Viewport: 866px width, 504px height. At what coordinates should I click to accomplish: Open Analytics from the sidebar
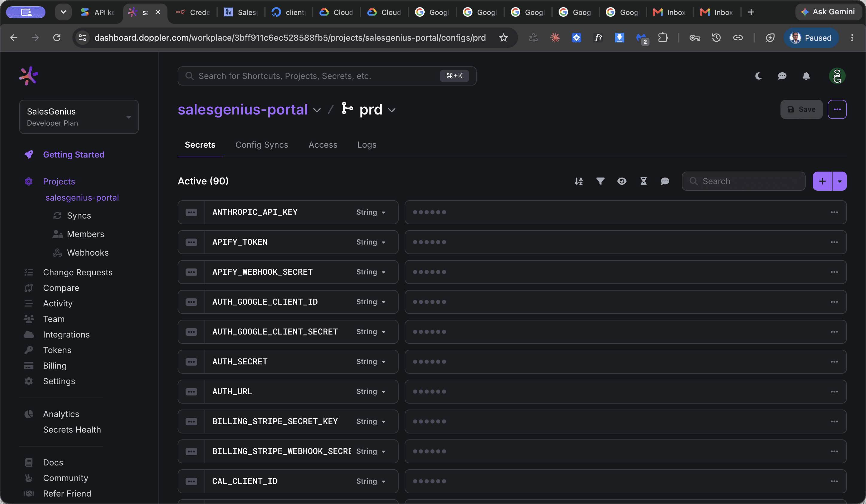coord(61,414)
